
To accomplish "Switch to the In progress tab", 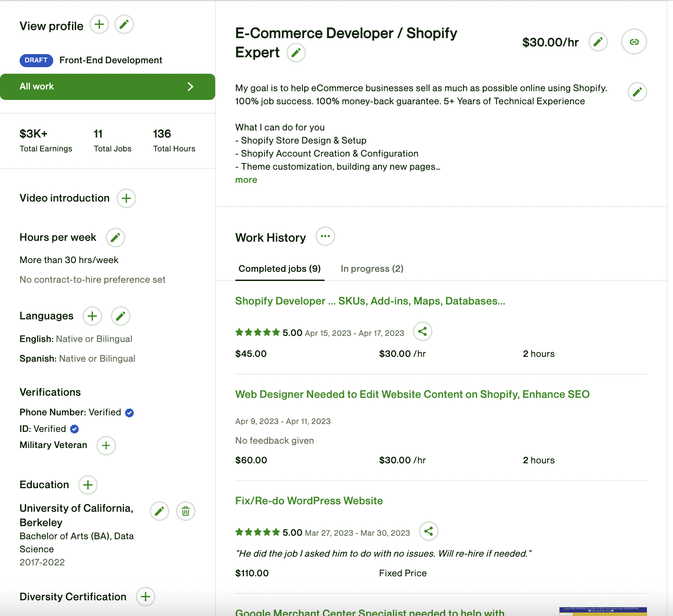I will pyautogui.click(x=372, y=269).
